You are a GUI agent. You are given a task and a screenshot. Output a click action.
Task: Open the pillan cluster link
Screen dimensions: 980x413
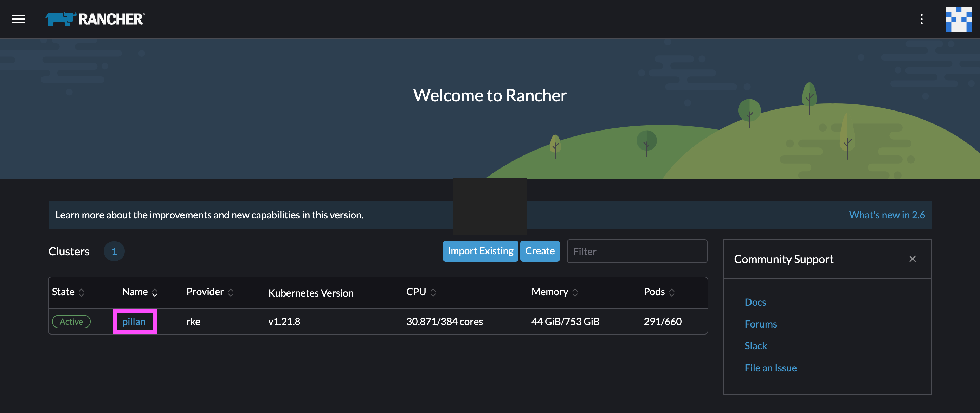click(134, 322)
